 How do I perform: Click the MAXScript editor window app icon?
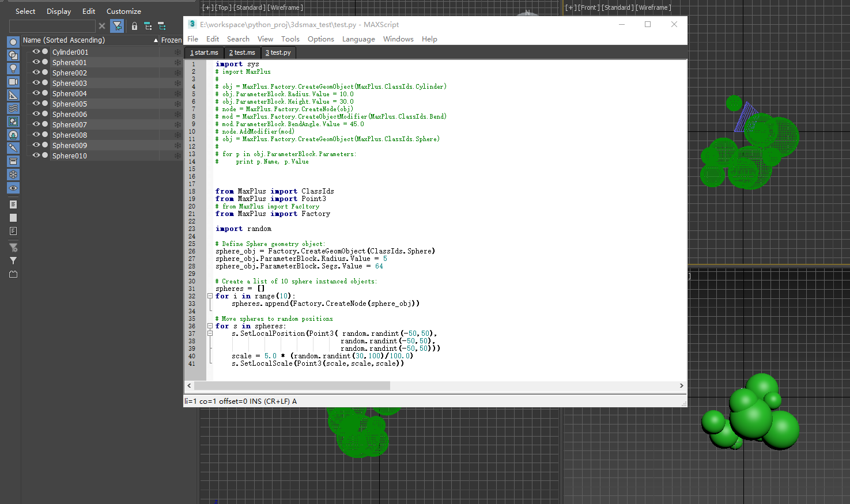coord(192,24)
